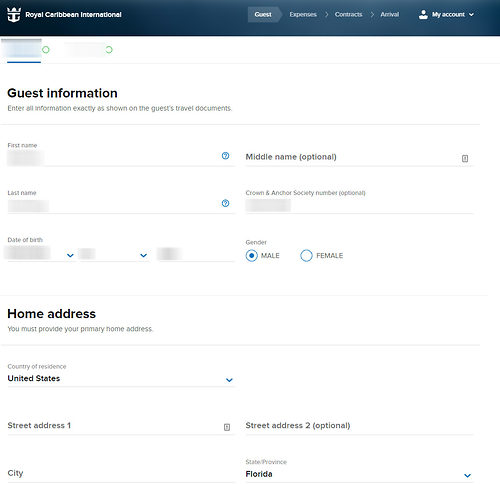Click the help icon beside Last name

click(x=225, y=203)
